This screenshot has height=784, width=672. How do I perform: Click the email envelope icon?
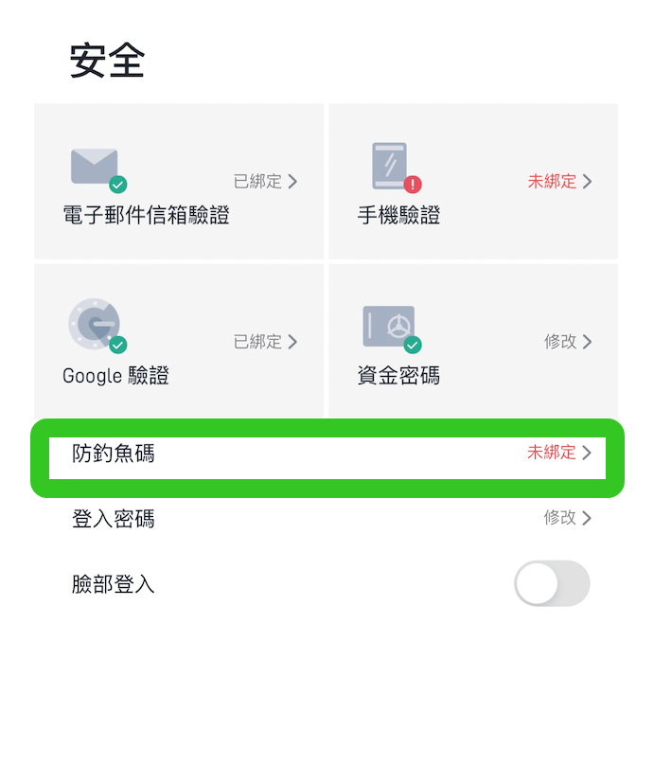pyautogui.click(x=95, y=166)
